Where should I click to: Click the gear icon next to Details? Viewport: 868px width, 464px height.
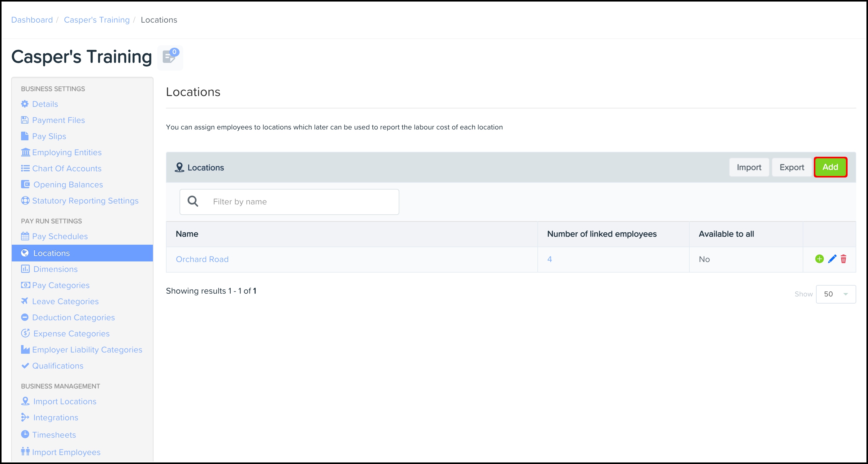coord(24,104)
